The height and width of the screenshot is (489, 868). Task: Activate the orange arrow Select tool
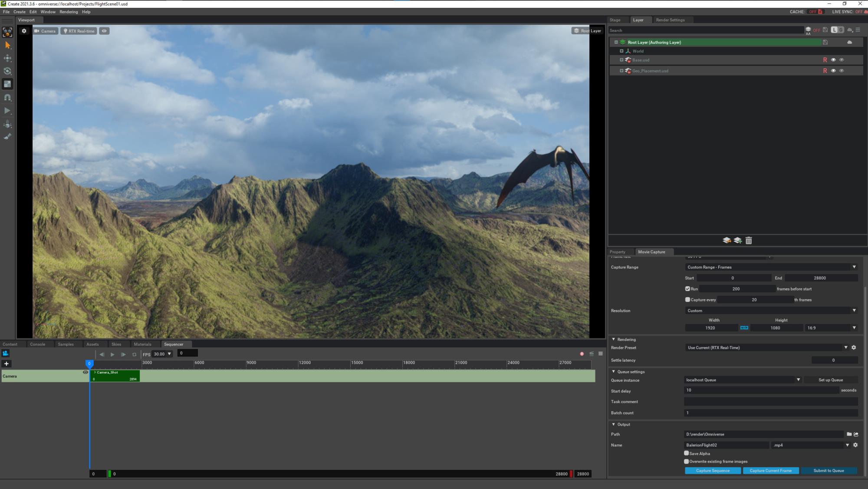(7, 45)
